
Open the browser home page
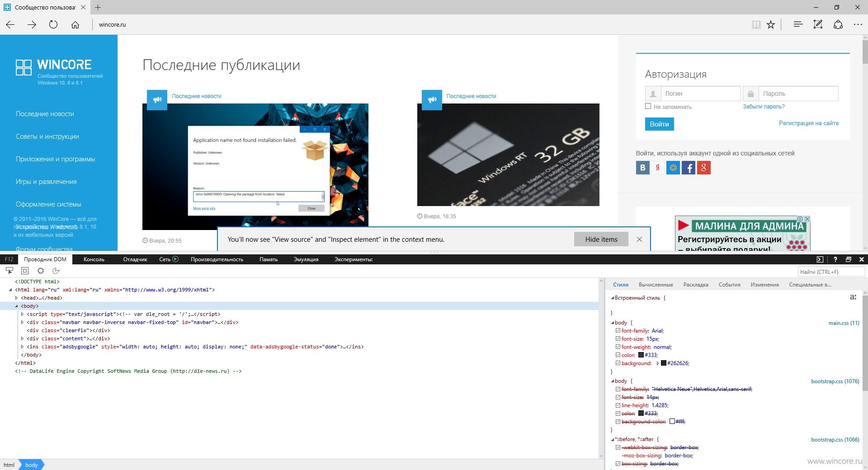pyautogui.click(x=75, y=25)
